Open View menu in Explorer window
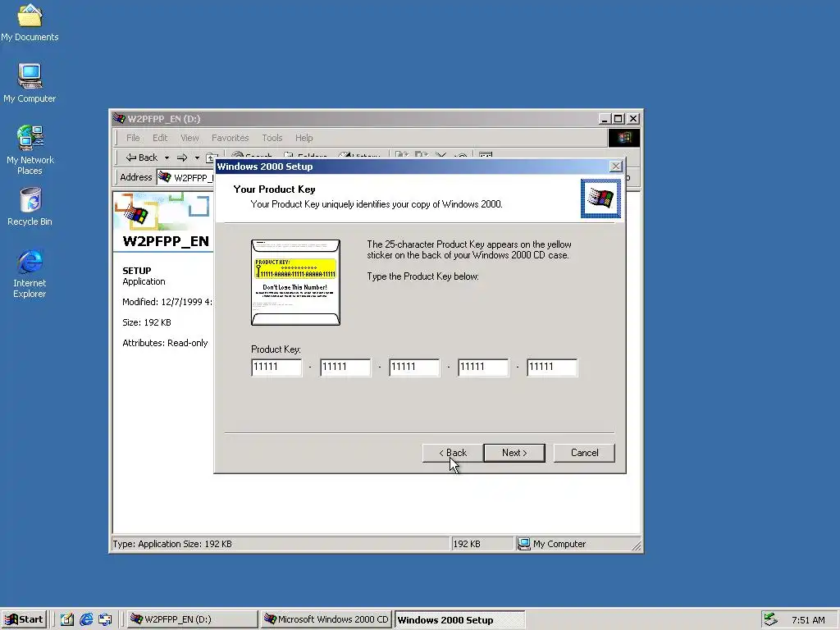This screenshot has height=630, width=840. coord(189,138)
